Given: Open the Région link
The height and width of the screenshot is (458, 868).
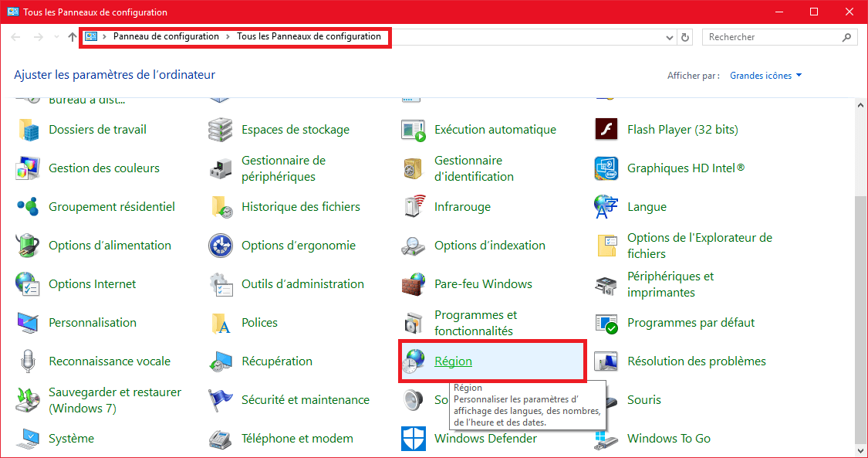Looking at the screenshot, I should click(453, 361).
